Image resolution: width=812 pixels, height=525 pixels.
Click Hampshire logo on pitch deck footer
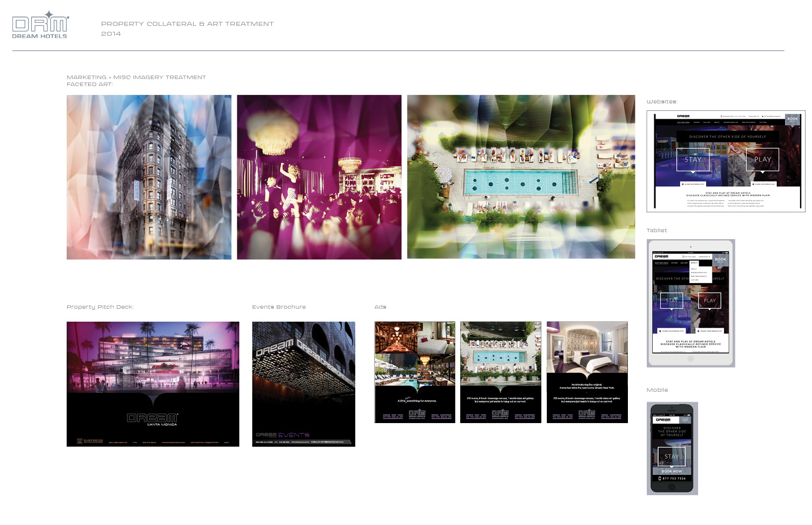pyautogui.click(x=90, y=441)
